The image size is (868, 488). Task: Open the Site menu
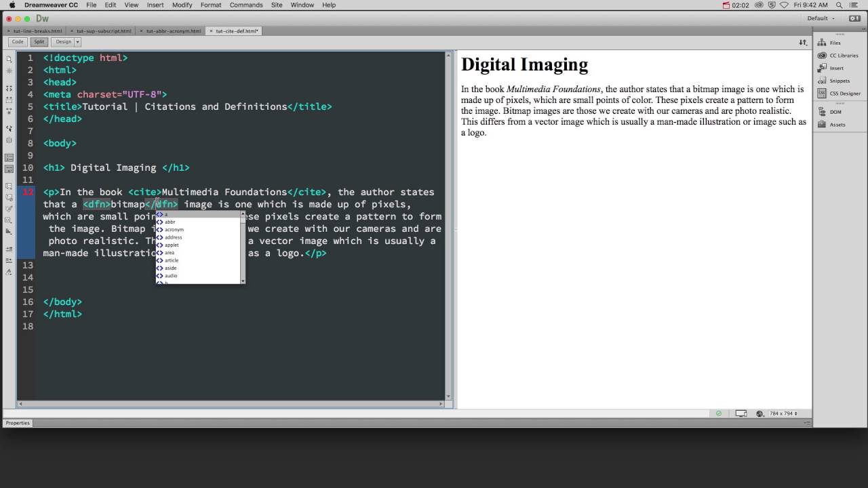pyautogui.click(x=277, y=5)
